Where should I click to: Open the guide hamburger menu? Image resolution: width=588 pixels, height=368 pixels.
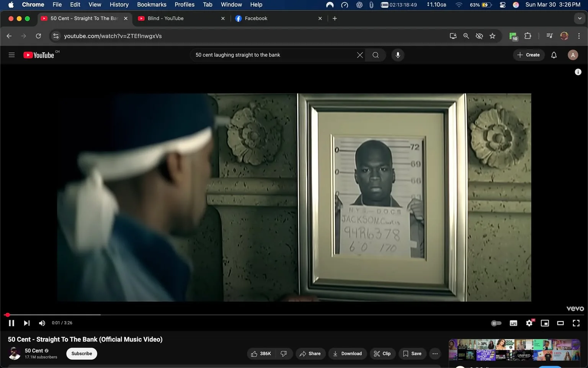tap(11, 55)
